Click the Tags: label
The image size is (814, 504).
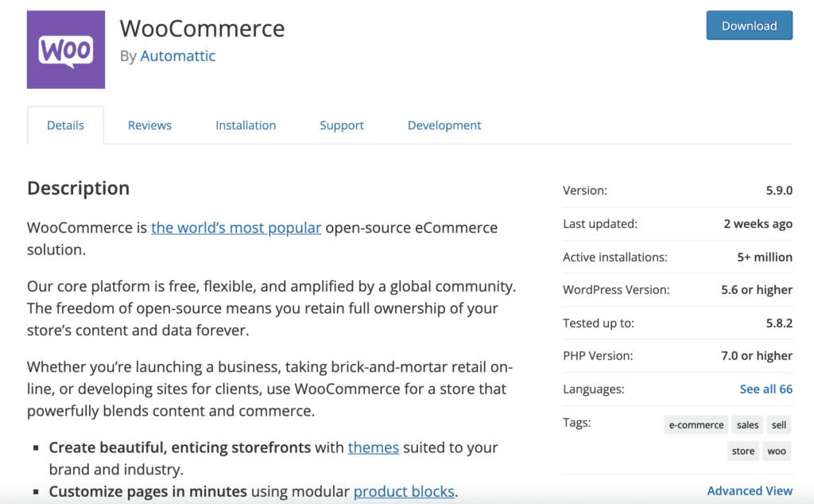(577, 422)
